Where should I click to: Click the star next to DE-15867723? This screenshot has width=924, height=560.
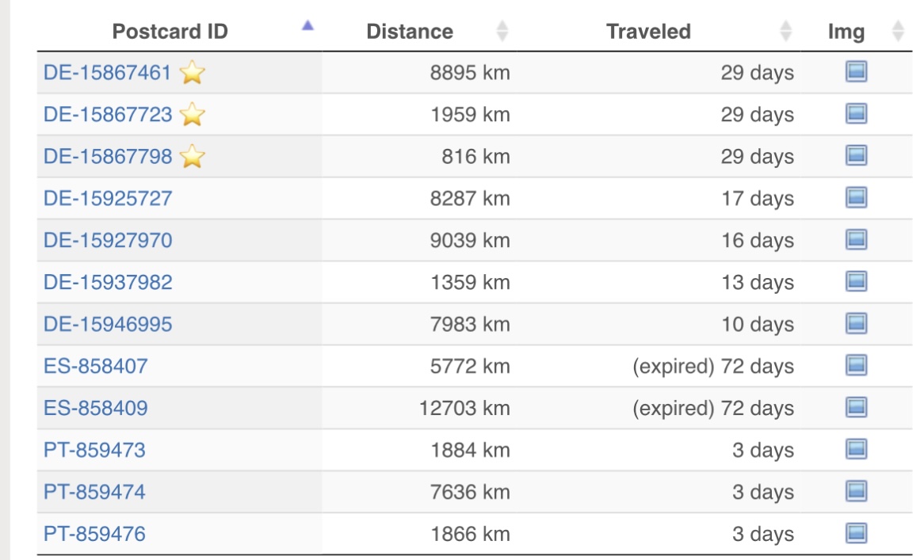193,115
